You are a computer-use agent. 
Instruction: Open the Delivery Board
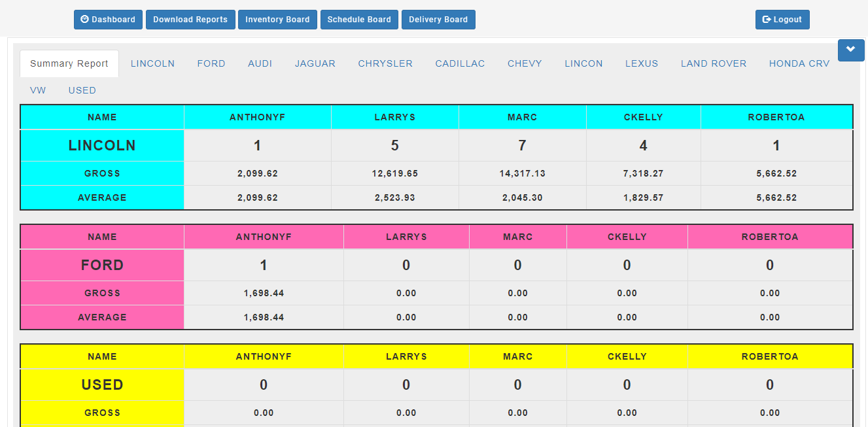pos(438,20)
